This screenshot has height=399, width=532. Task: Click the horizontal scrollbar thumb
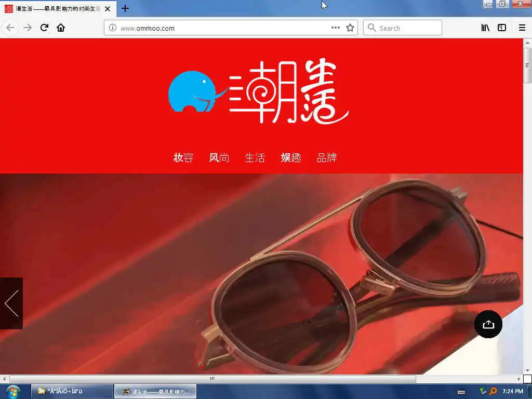pyautogui.click(x=212, y=379)
